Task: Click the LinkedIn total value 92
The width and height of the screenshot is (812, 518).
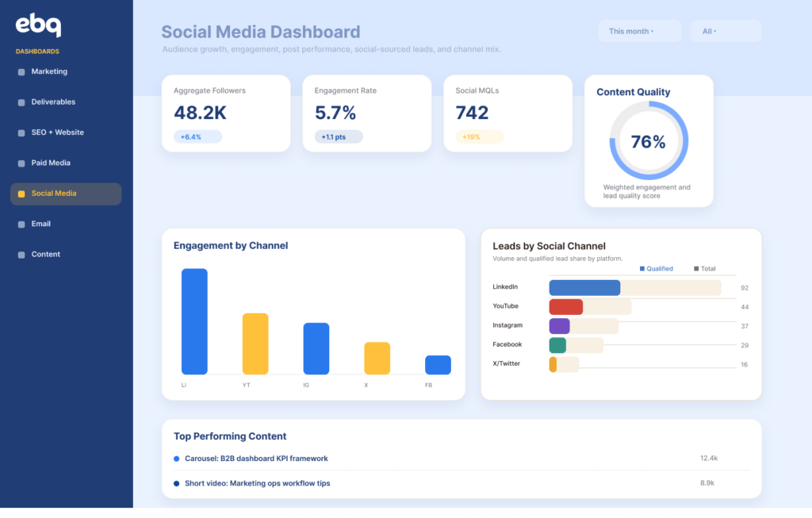Action: pyautogui.click(x=745, y=288)
